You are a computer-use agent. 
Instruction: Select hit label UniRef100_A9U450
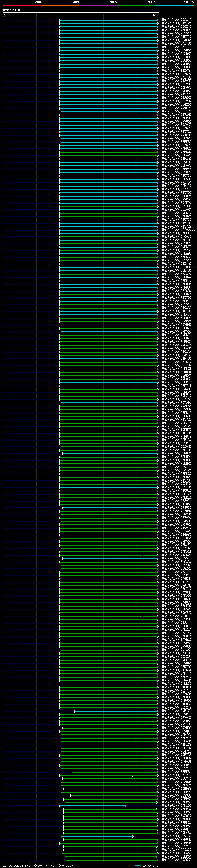[x=177, y=853]
